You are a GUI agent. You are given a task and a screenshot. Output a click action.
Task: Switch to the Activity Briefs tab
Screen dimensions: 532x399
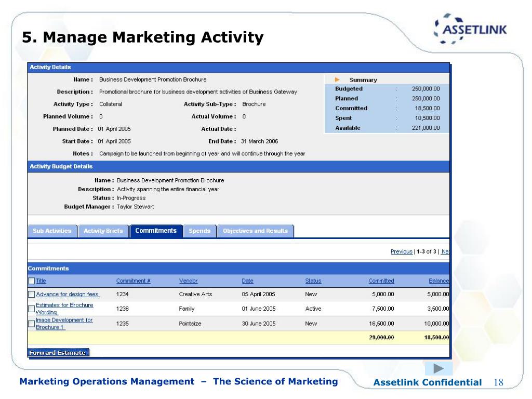tap(103, 231)
